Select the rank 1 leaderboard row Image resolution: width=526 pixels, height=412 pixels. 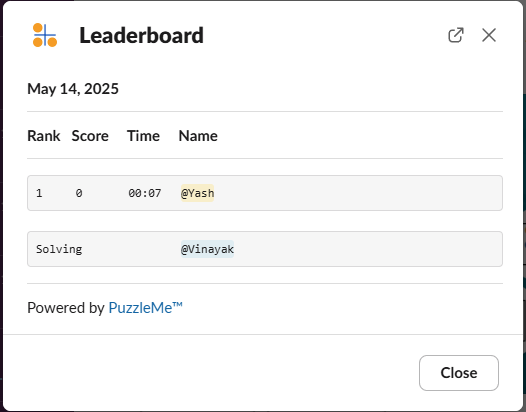coord(265,193)
